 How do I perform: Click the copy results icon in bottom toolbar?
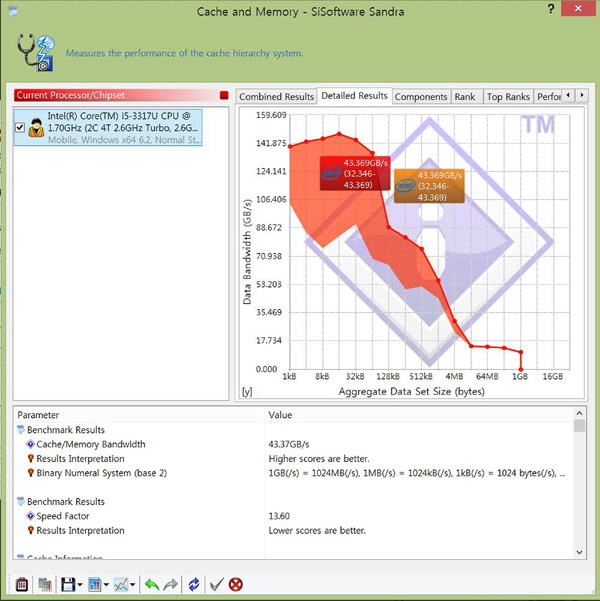pyautogui.click(x=45, y=585)
